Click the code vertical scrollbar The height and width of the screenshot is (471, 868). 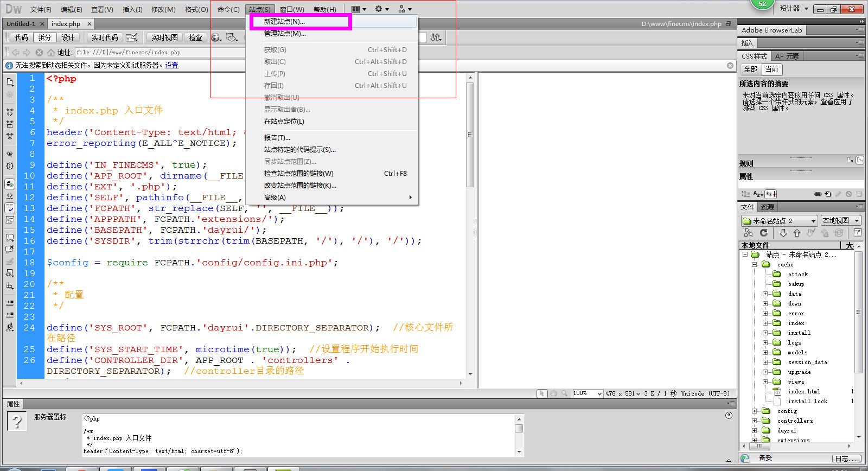(470, 136)
